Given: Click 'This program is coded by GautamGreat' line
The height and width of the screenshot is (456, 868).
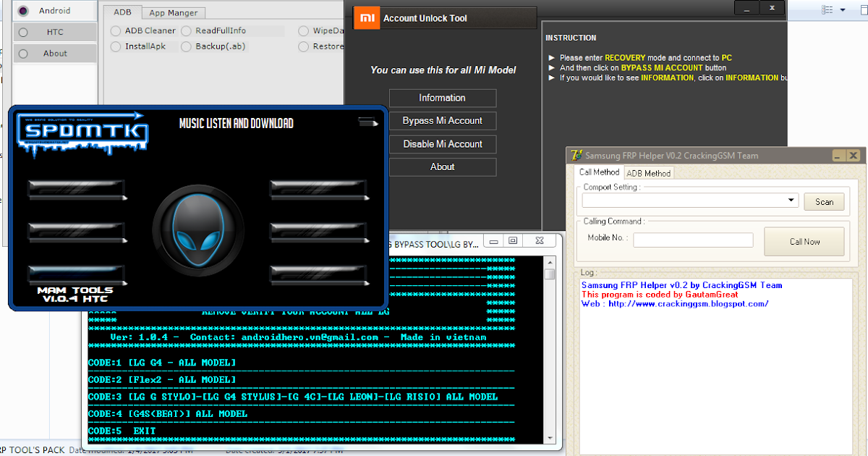Looking at the screenshot, I should [660, 295].
